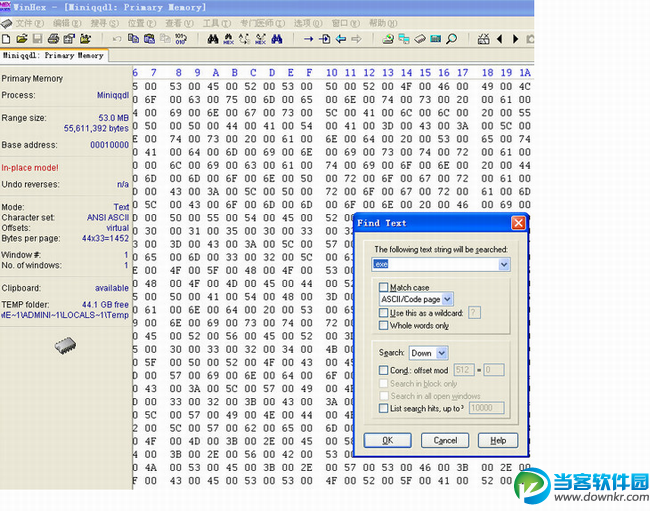Check the List search hits option

(x=384, y=408)
